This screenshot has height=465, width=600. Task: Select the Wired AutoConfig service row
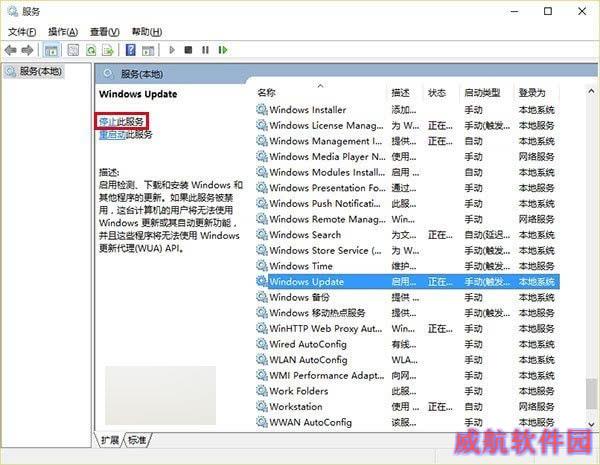pos(408,344)
